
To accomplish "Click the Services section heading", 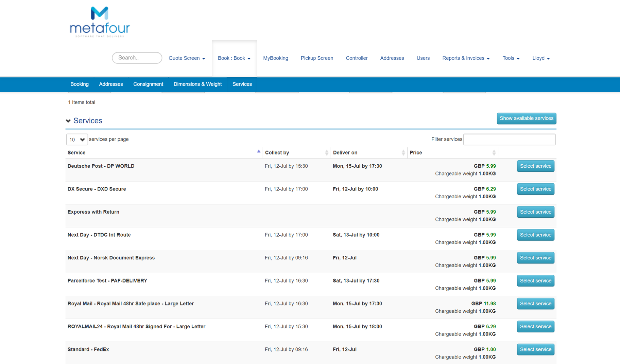I will 88,121.
